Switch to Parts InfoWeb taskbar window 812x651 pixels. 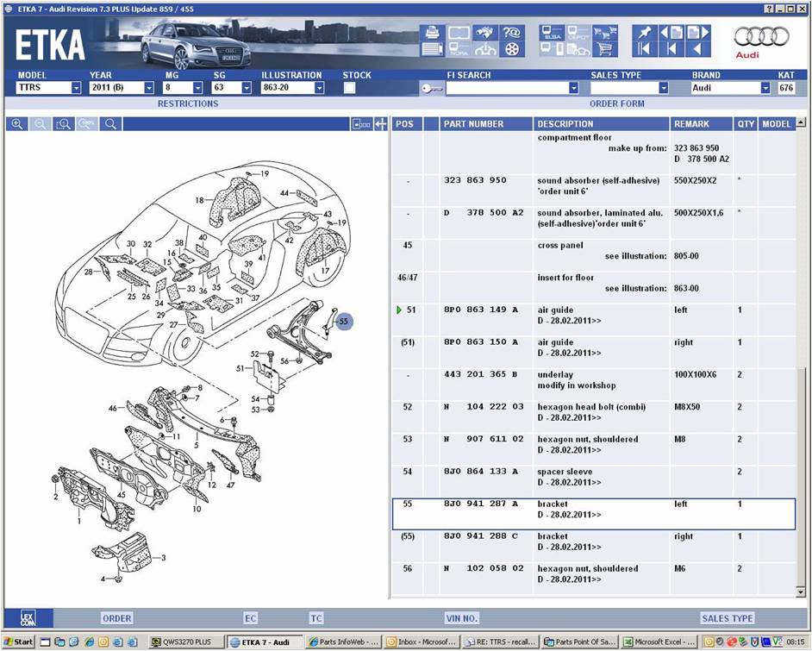tap(344, 642)
